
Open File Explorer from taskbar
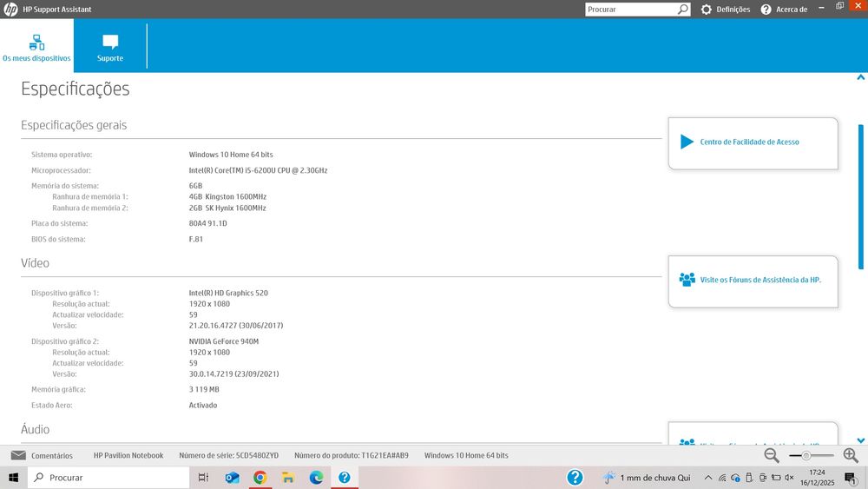[288, 478]
